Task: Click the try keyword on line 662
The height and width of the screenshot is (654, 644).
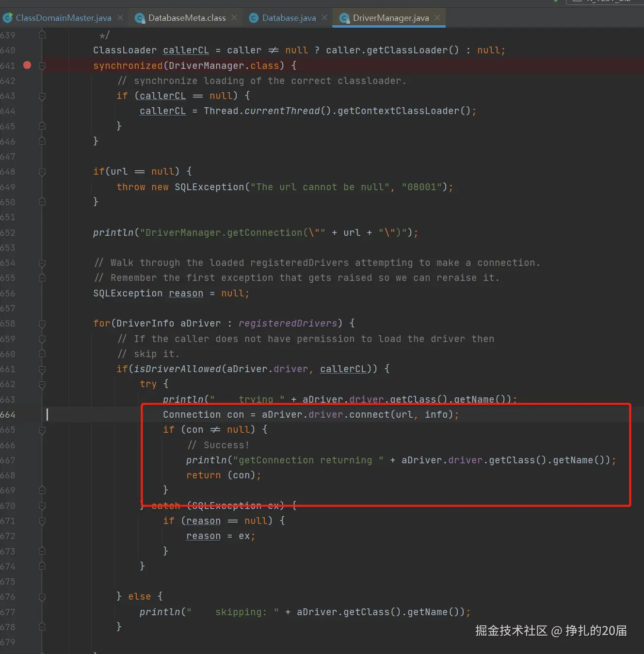Action: (148, 384)
